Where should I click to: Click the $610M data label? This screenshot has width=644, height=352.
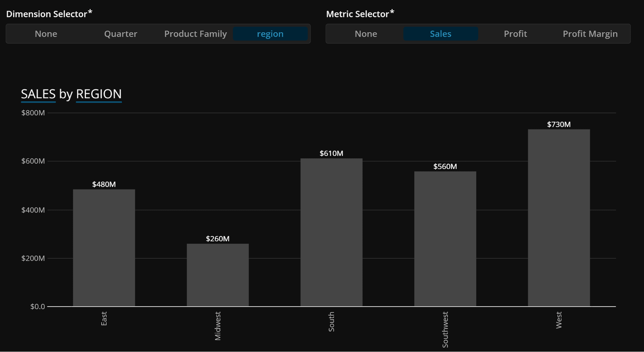(x=331, y=153)
